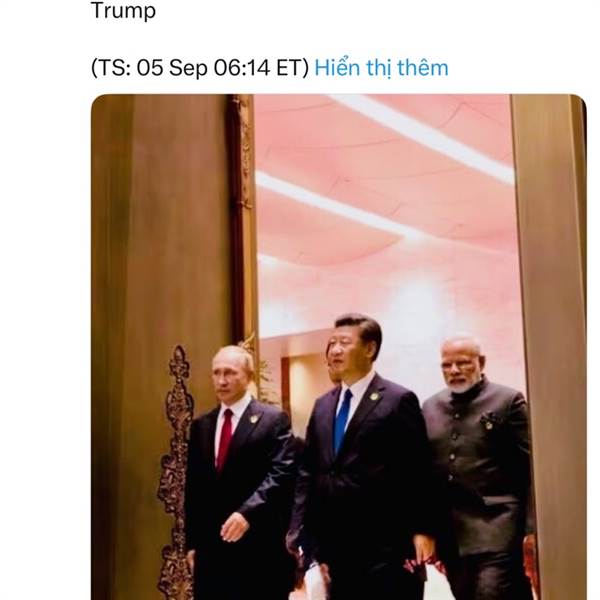Click the face of the man wearing the red tie
Image resolution: width=600 pixels, height=600 pixels.
(x=230, y=375)
